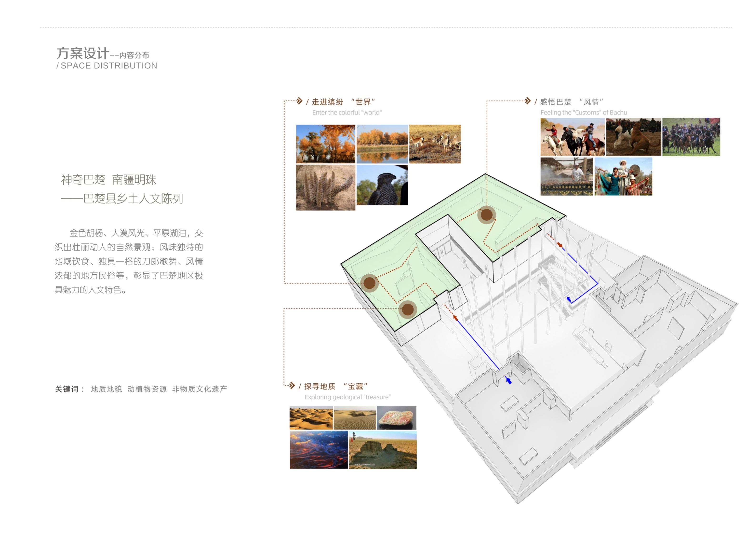Open the gazelle herd photo
Image resolution: width=756 pixels, height=534 pixels.
point(435,144)
